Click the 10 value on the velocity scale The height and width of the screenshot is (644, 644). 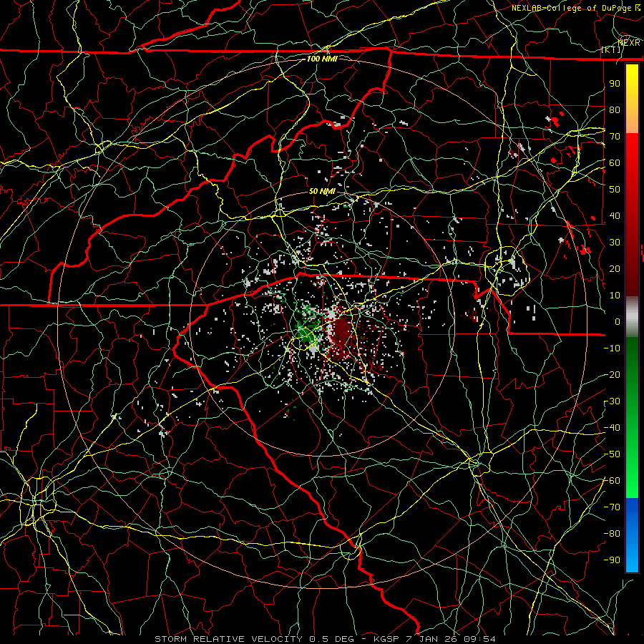click(615, 296)
